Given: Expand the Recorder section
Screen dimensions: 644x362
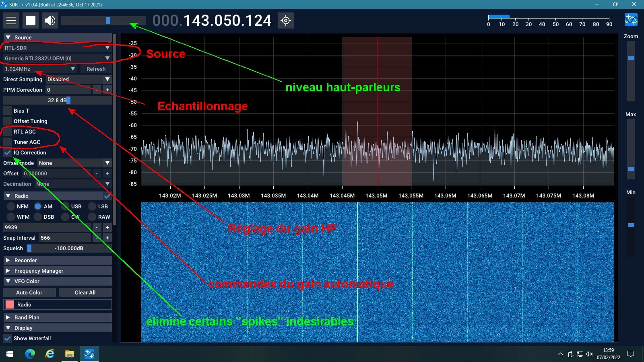Looking at the screenshot, I should coord(57,260).
